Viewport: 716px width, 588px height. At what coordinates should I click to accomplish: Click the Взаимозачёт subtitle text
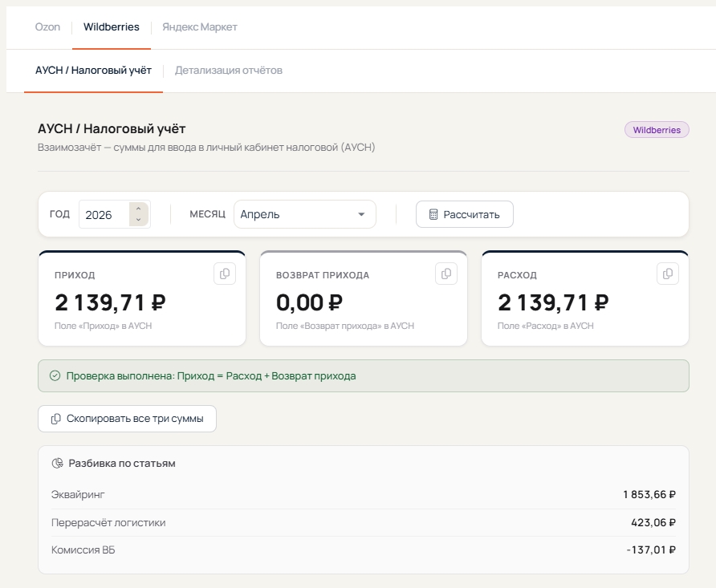[x=206, y=148]
